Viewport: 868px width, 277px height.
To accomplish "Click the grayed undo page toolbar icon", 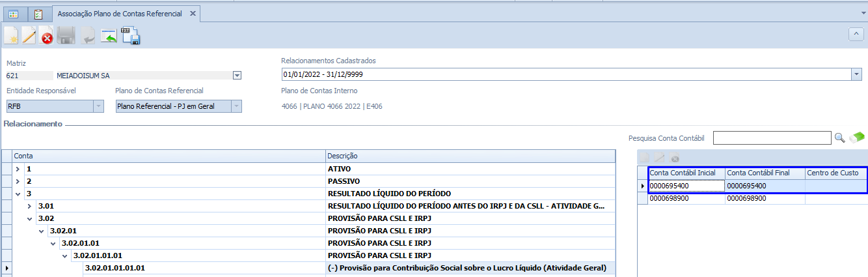I will click(x=88, y=37).
